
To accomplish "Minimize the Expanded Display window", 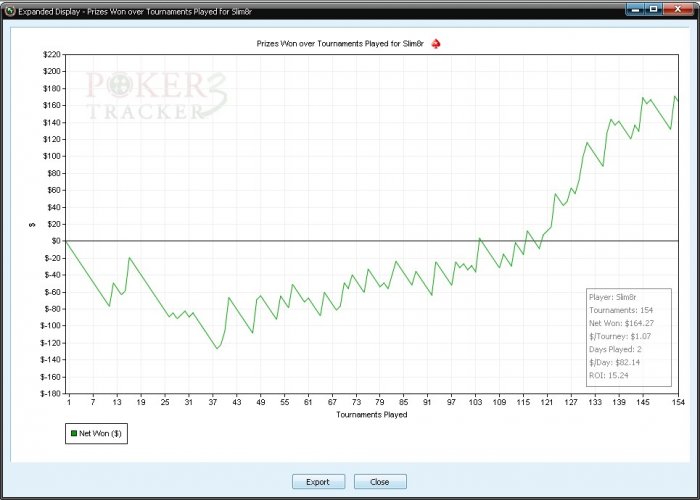I will tap(635, 9).
